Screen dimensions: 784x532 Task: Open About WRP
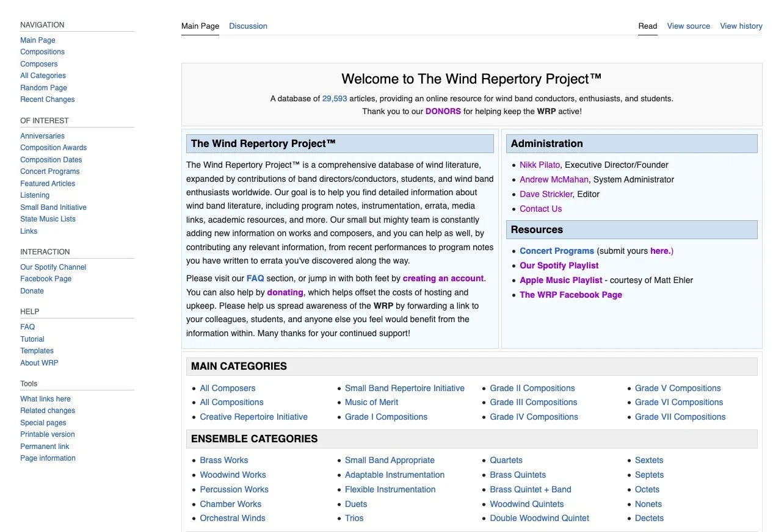point(39,363)
